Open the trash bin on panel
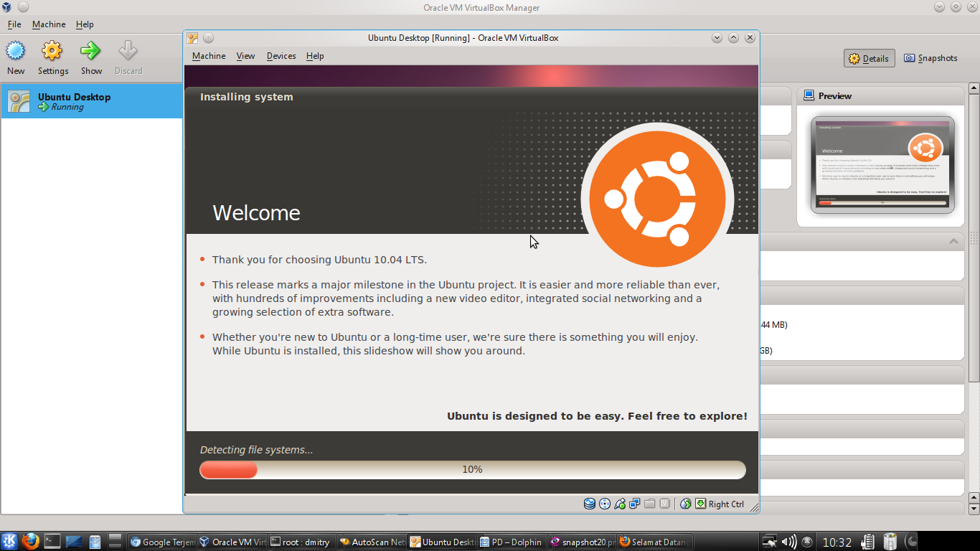The width and height of the screenshot is (980, 551). tap(890, 542)
